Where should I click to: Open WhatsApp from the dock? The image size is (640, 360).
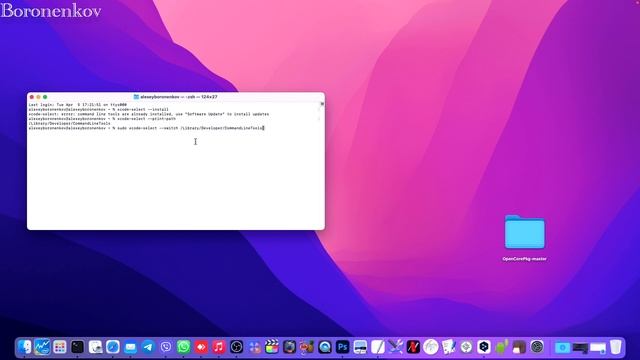183,347
